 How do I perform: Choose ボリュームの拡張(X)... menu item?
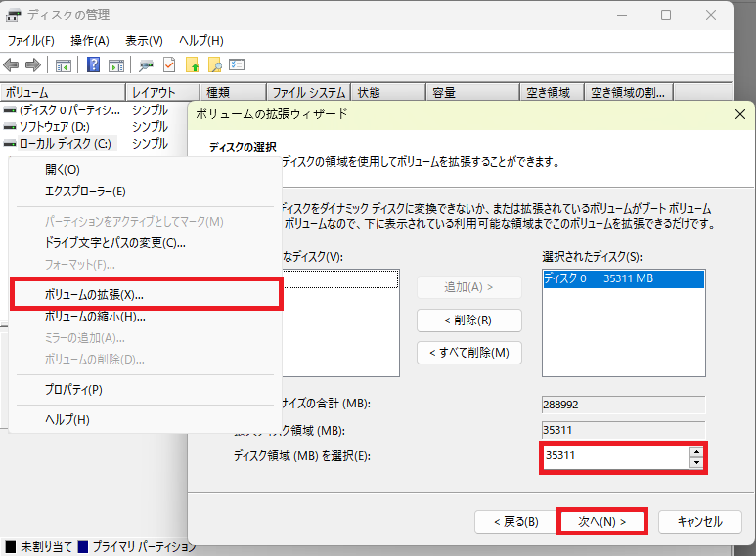point(145,294)
